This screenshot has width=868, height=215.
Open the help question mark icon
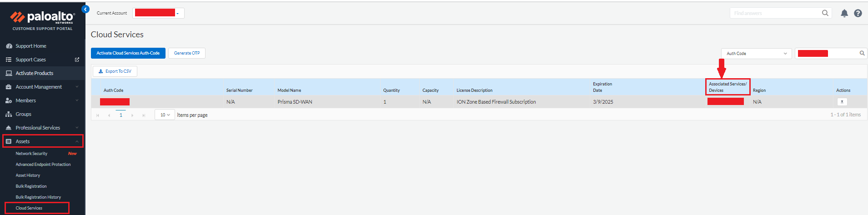click(858, 13)
